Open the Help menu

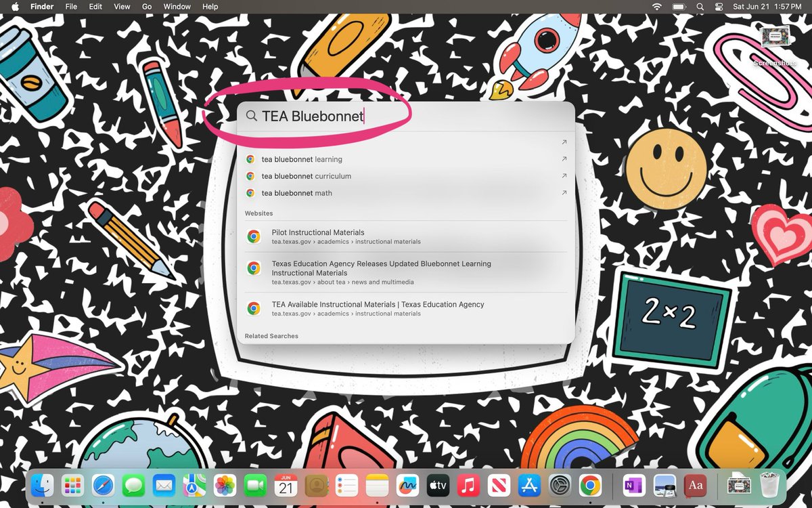pos(210,6)
